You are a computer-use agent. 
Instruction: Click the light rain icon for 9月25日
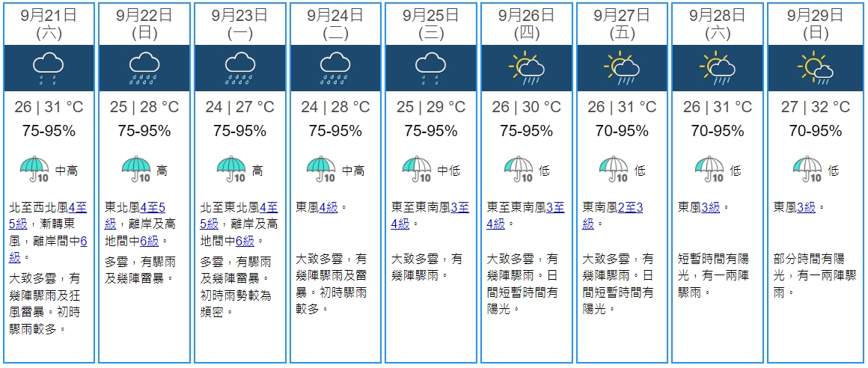pyautogui.click(x=430, y=68)
